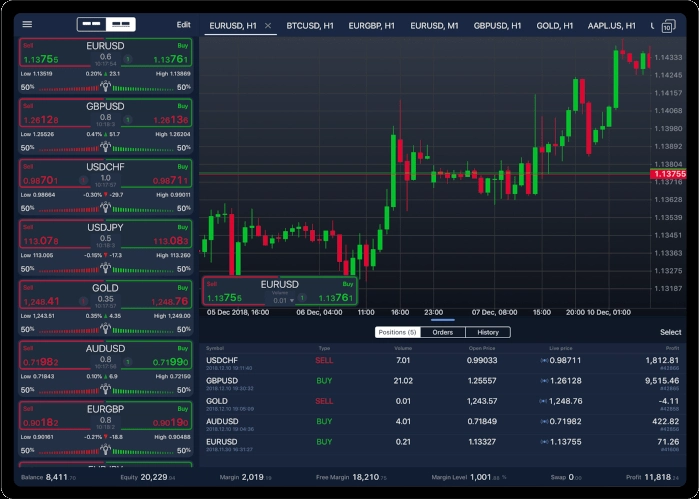Switch to the AAPL.US, H1 chart tab
Viewport: 699px width, 499px height.
(611, 26)
